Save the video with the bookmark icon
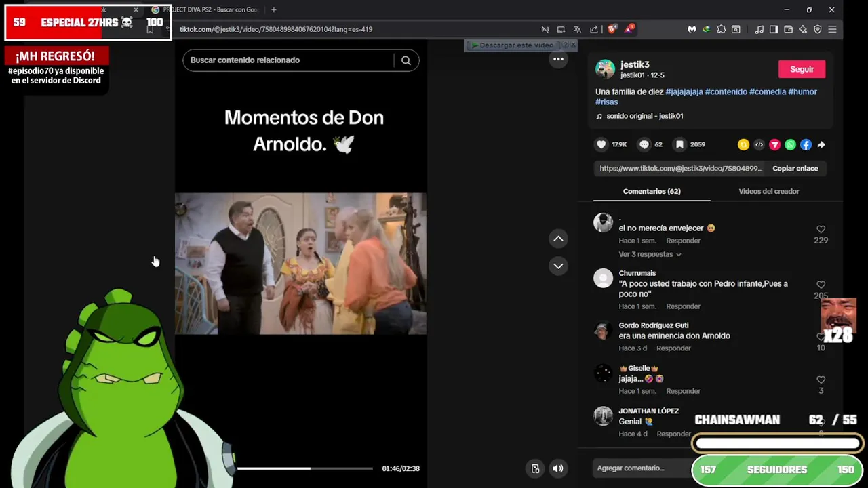The width and height of the screenshot is (868, 488). tap(679, 144)
